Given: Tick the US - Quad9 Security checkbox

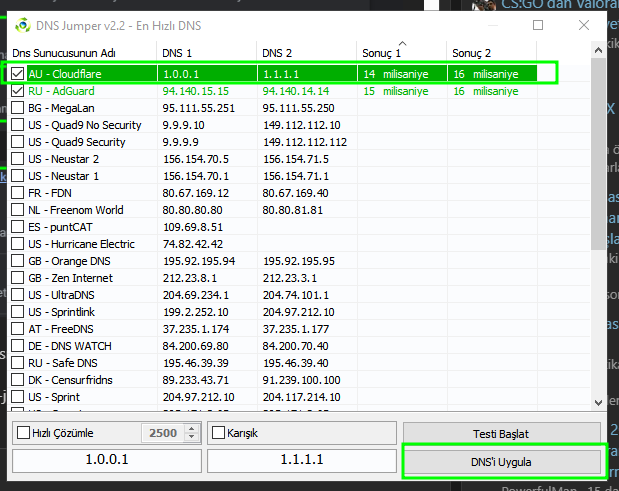Looking at the screenshot, I should (17, 142).
